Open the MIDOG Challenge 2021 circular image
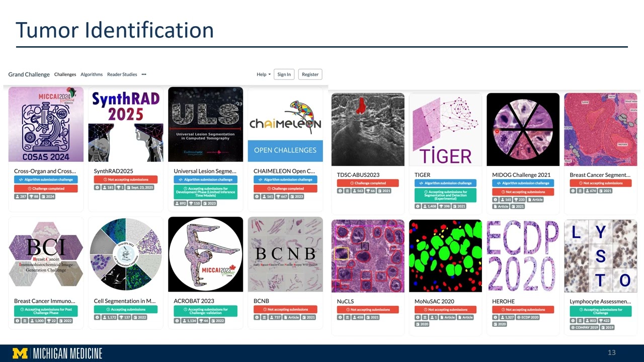This screenshot has width=644, height=362. pyautogui.click(x=523, y=129)
